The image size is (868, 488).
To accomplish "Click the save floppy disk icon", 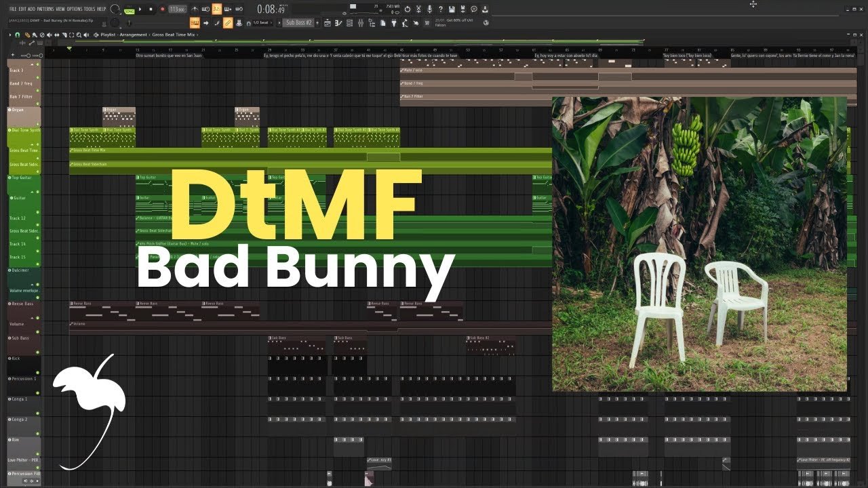I will (x=452, y=9).
